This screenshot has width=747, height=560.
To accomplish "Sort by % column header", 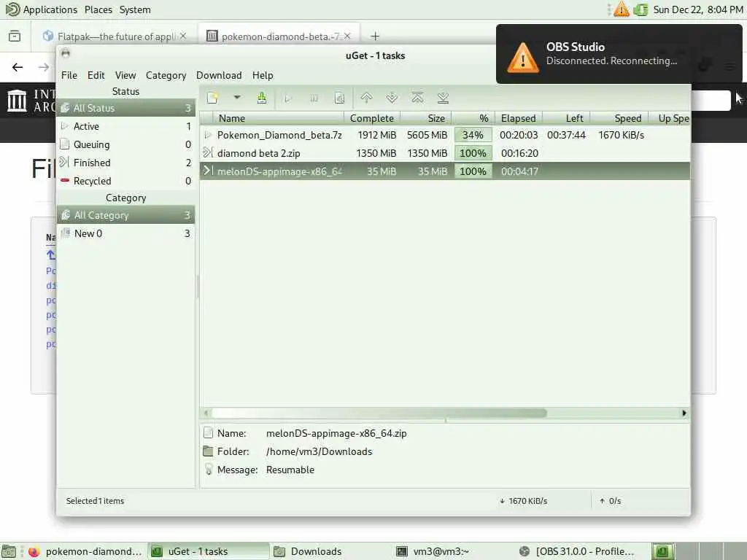I will (x=473, y=118).
